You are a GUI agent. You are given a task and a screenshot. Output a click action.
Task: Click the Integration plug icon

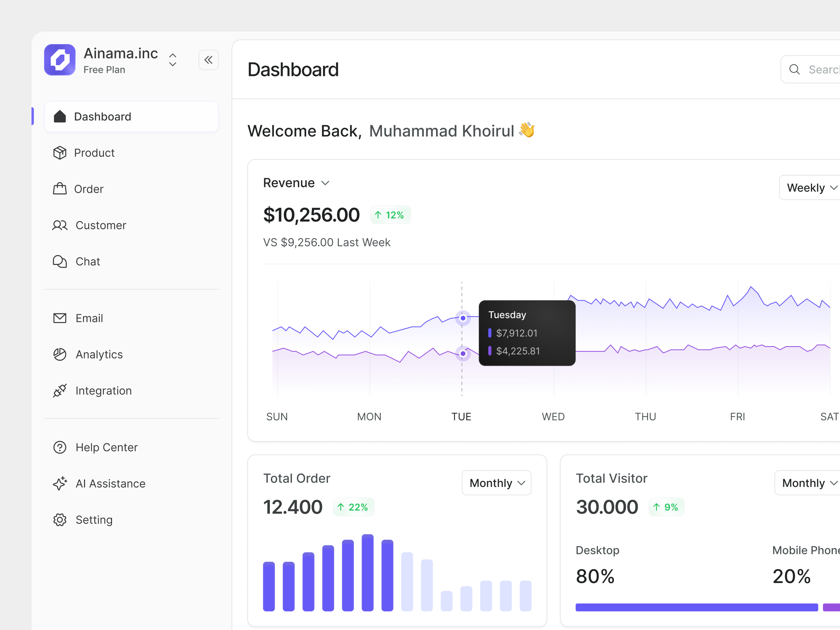59,390
